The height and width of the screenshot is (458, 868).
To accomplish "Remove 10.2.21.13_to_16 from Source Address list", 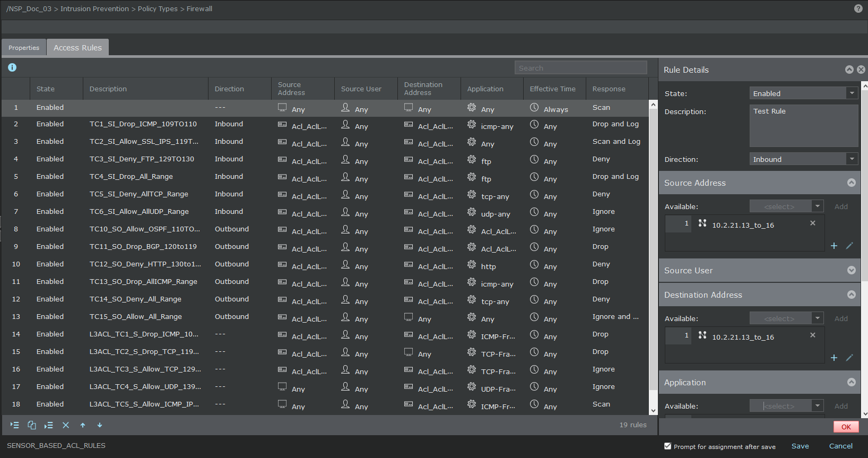I will click(813, 223).
